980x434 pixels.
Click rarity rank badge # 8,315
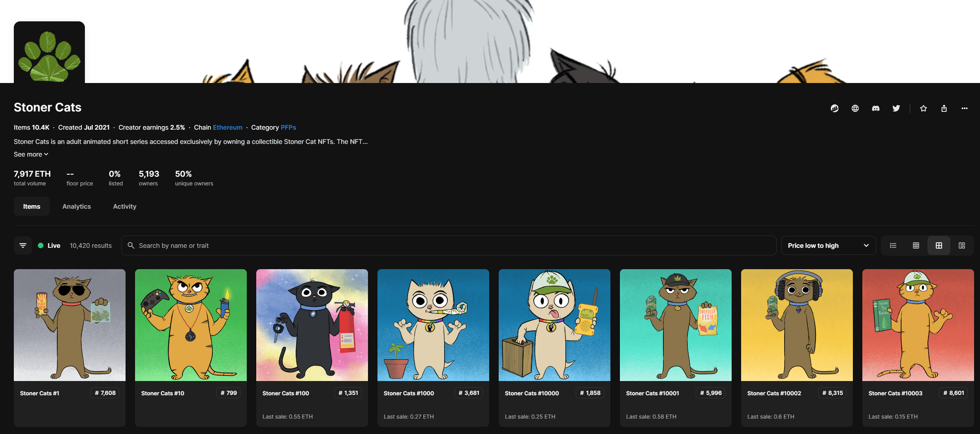[x=833, y=393]
